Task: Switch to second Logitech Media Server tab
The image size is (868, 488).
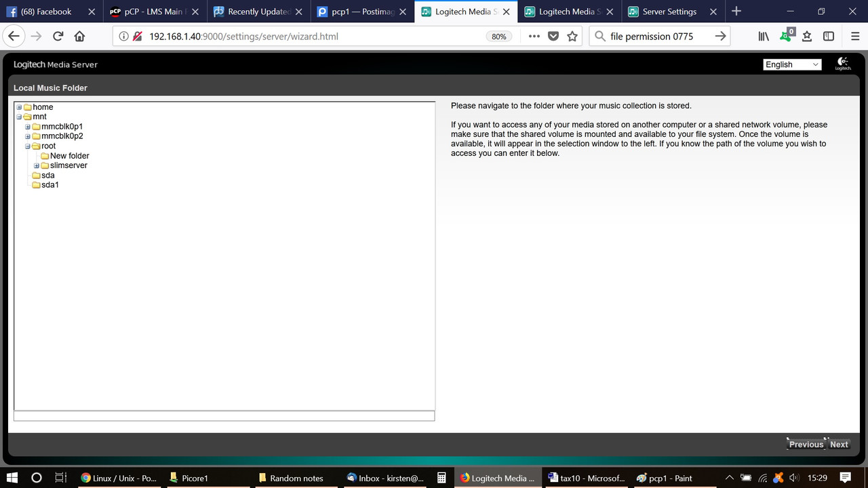Action: 570,12
